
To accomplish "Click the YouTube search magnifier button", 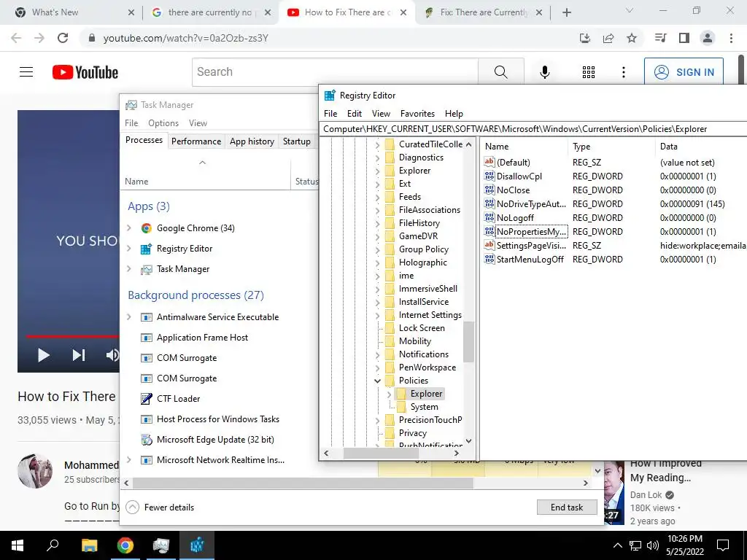I will 500,72.
